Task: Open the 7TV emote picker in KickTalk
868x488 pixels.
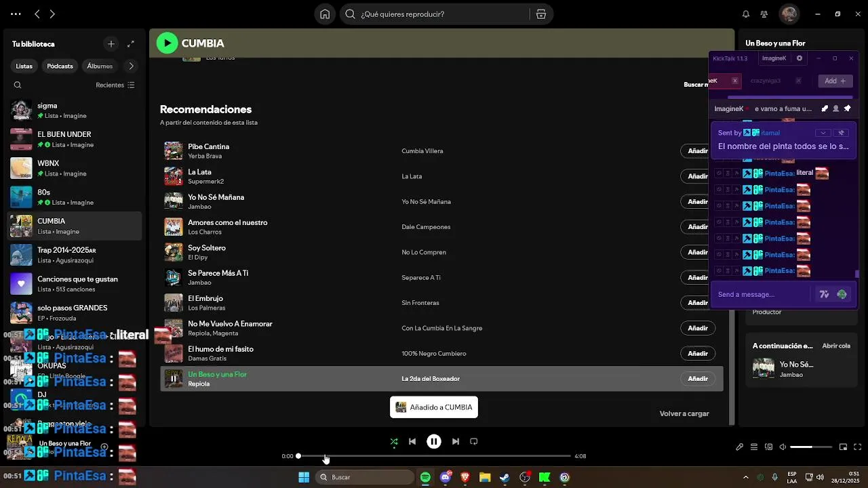Action: [824, 294]
